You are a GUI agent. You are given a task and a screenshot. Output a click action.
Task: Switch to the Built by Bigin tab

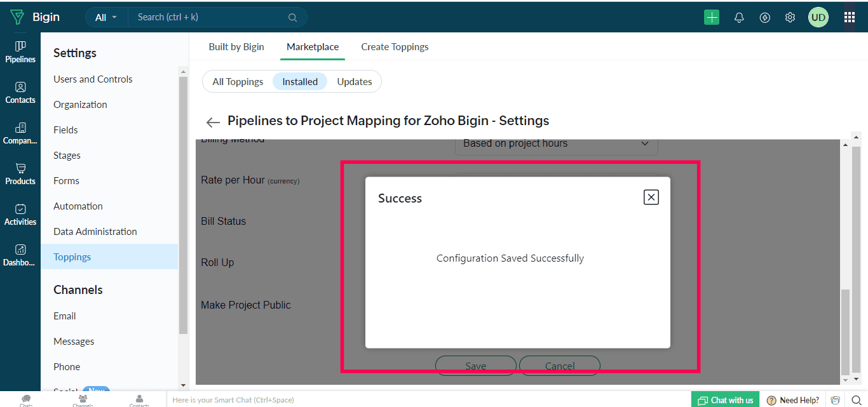tap(236, 47)
